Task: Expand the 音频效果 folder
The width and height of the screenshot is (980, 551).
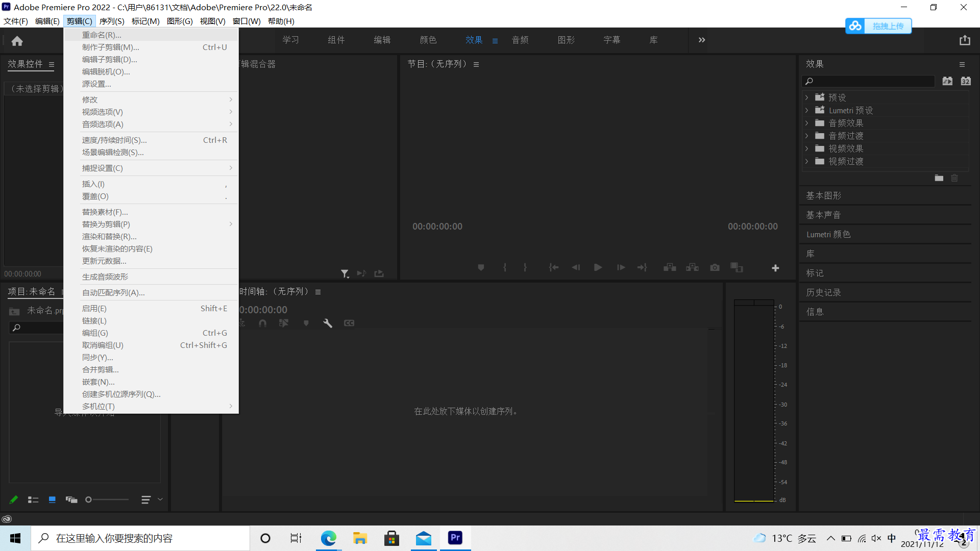Action: (x=806, y=123)
